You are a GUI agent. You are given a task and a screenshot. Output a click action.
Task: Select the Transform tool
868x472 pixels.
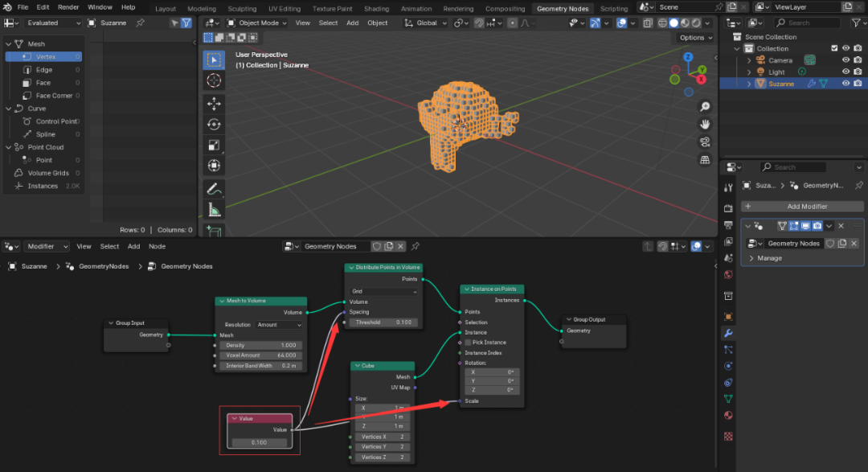coord(214,166)
